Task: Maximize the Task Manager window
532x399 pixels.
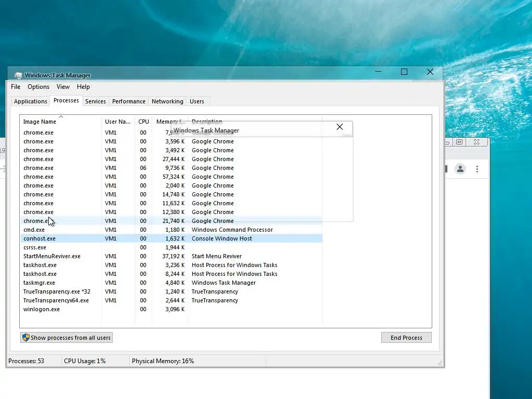Action: pyautogui.click(x=404, y=72)
